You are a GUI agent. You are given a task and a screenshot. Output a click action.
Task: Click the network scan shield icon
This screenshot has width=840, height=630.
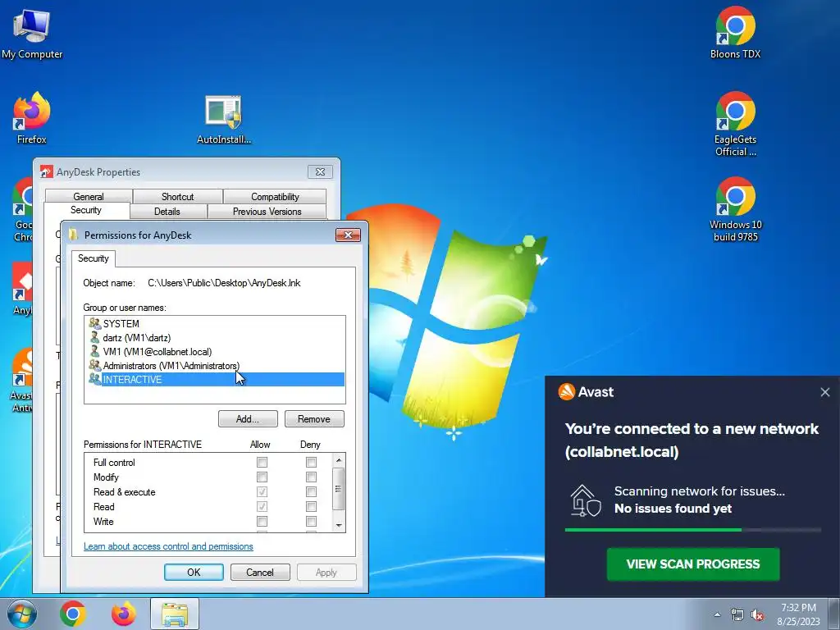click(x=585, y=500)
